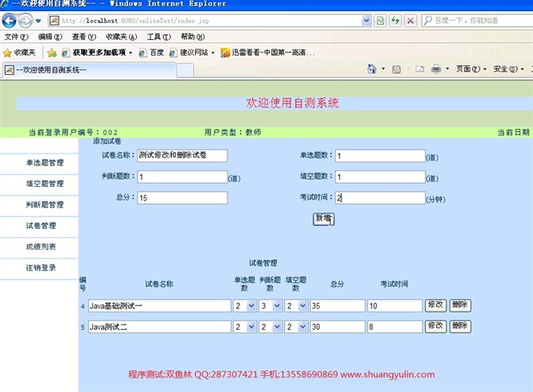Click 修改 button for Java基础测试一
This screenshot has width=533, height=392.
pyautogui.click(x=435, y=305)
